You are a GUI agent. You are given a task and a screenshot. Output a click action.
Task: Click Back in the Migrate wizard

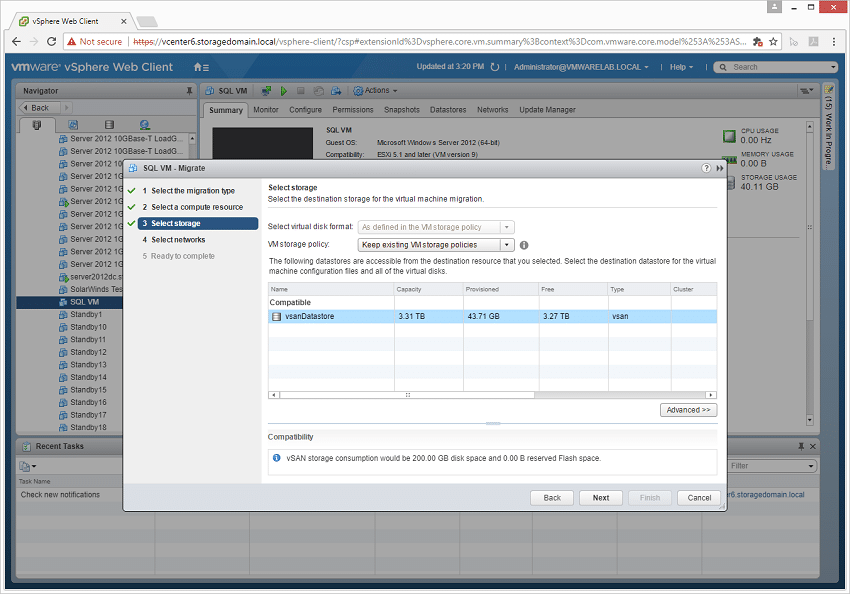click(552, 498)
